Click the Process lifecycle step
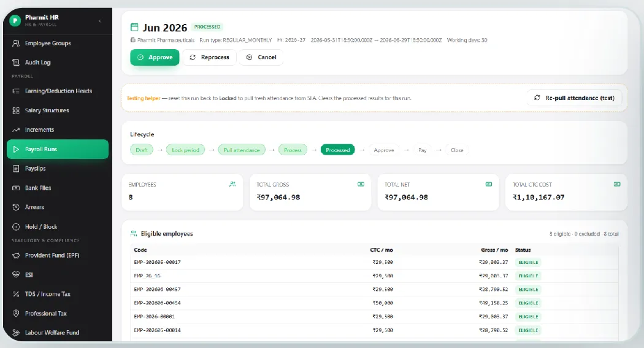Image resolution: width=644 pixels, height=348 pixels. point(293,150)
